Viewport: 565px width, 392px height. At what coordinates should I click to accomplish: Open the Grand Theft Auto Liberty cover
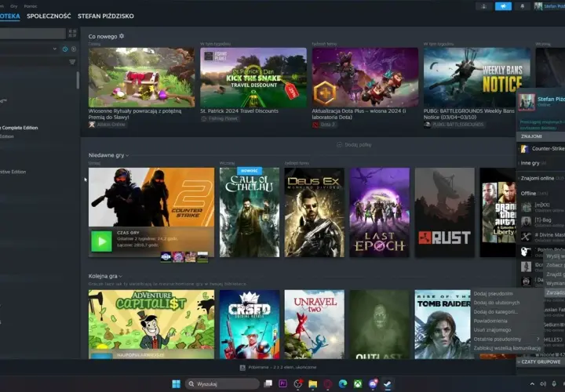click(x=498, y=212)
